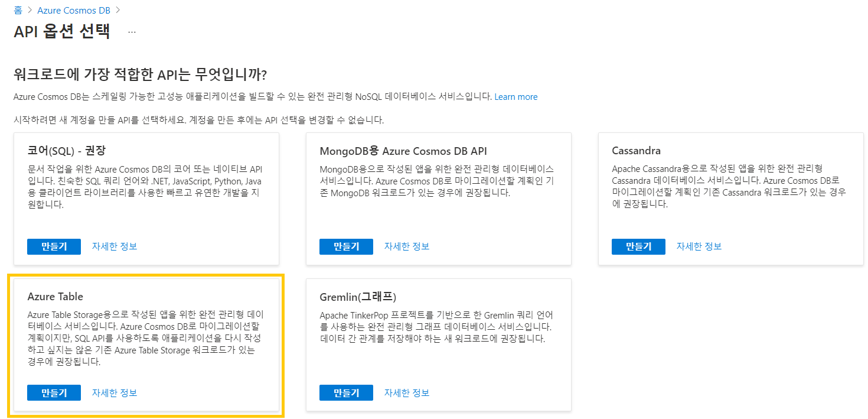Viewport: 868px width, 419px height.
Task: Select the MongoDB용 Azure Cosmos DB API title
Action: [x=403, y=150]
